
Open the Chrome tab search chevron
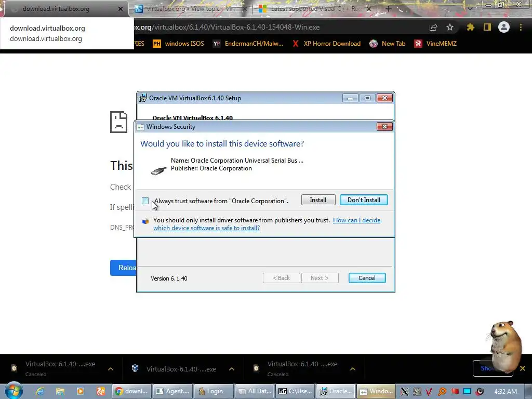pos(470,8)
